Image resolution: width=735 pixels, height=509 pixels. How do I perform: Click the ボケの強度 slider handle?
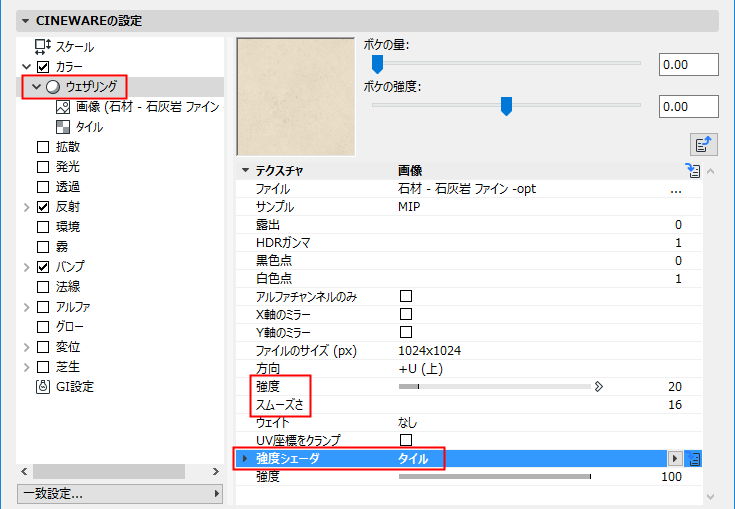tap(506, 106)
